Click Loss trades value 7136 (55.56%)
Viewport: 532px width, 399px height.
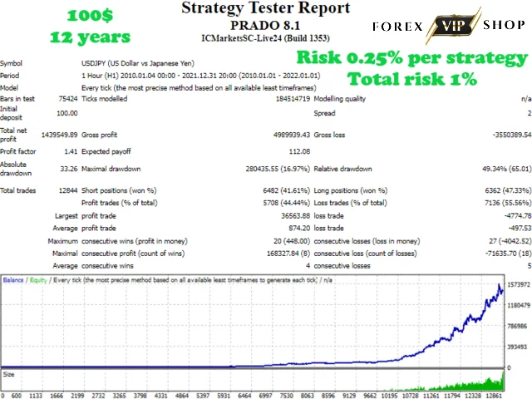click(x=508, y=203)
